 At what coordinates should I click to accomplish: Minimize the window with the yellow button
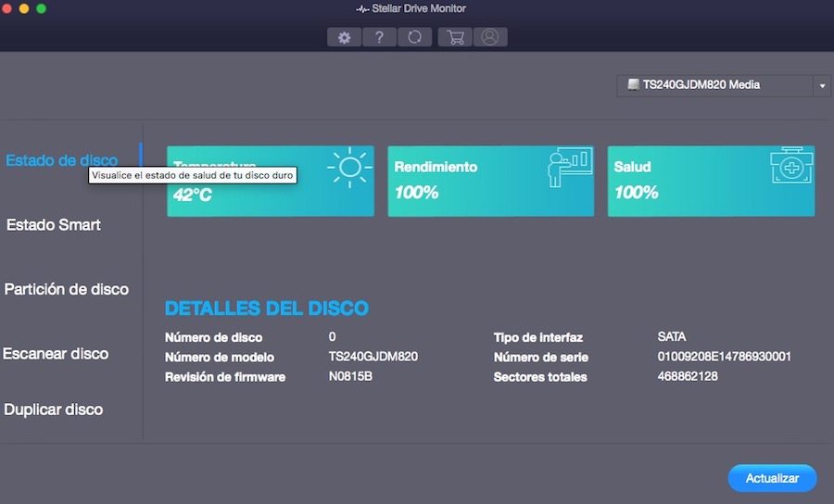(24, 8)
